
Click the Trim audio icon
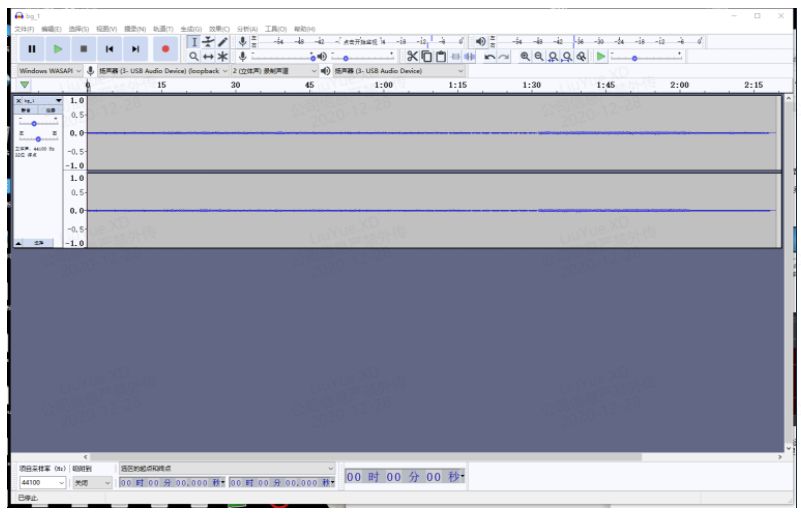455,56
